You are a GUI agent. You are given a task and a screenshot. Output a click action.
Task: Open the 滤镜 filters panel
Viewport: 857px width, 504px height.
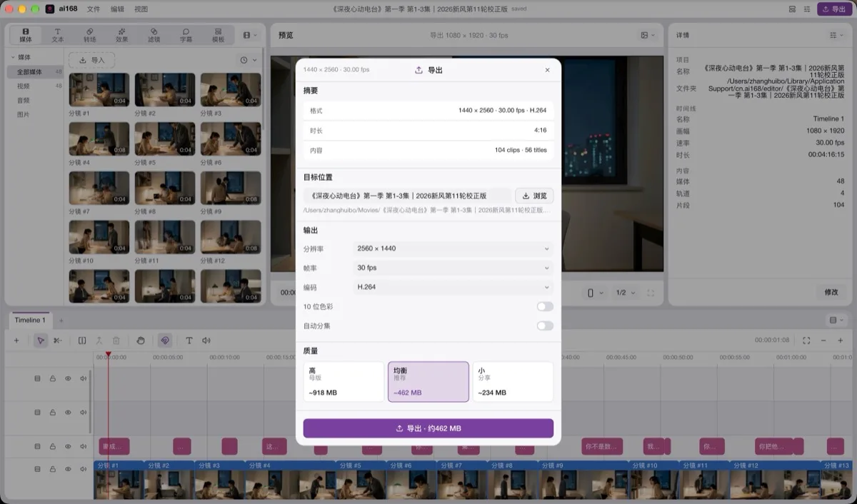tap(154, 35)
